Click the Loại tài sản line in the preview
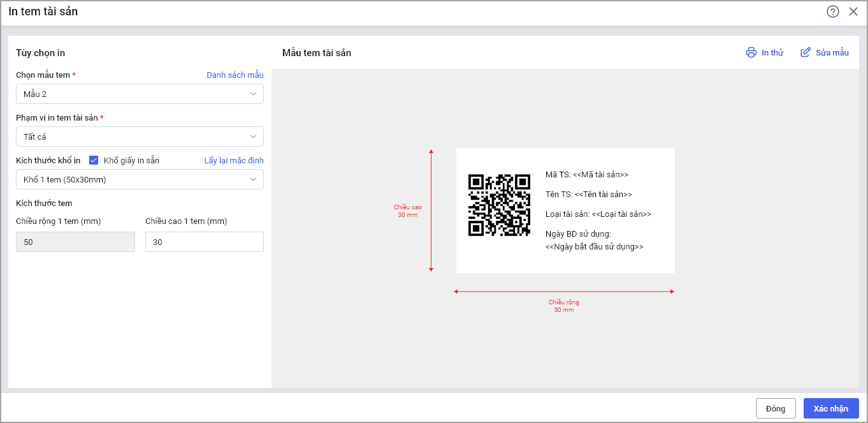 [598, 214]
